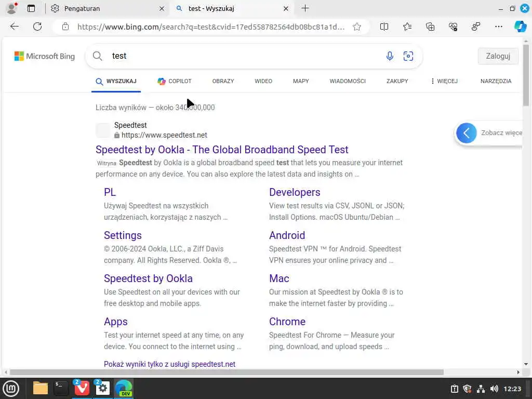Add this page to favorites
This screenshot has height=399, width=532.
357,26
